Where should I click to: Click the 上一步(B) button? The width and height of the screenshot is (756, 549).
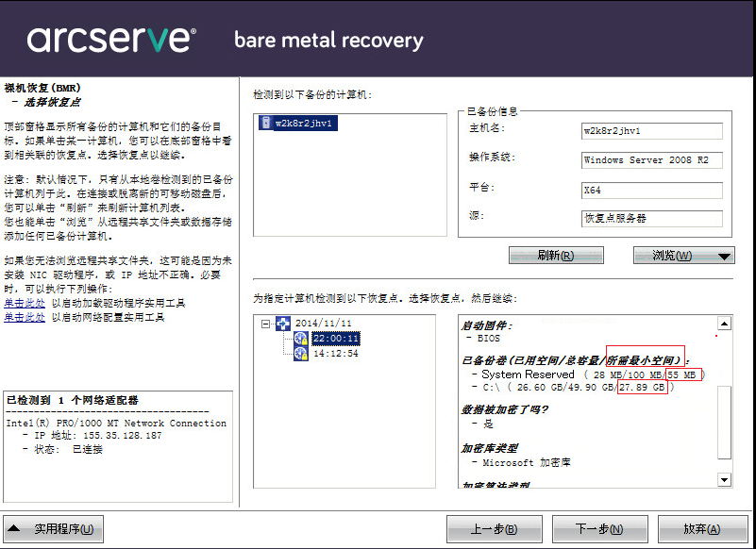point(495,529)
